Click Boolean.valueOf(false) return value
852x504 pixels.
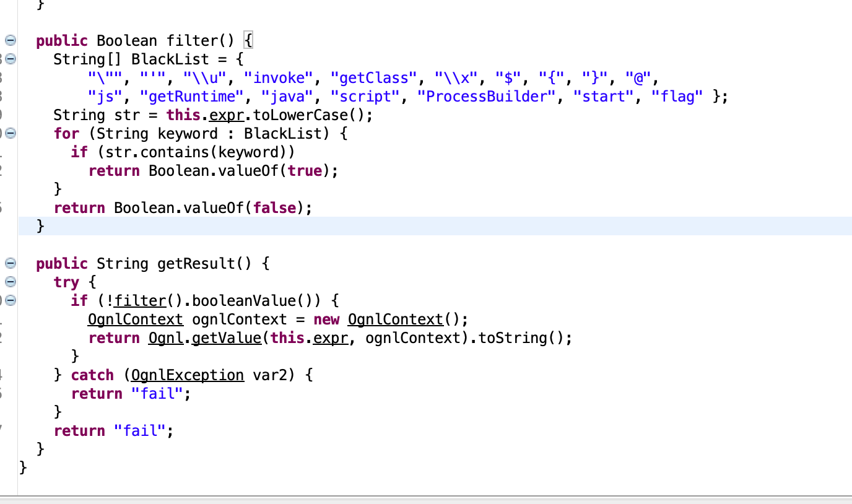pyautogui.click(x=209, y=208)
